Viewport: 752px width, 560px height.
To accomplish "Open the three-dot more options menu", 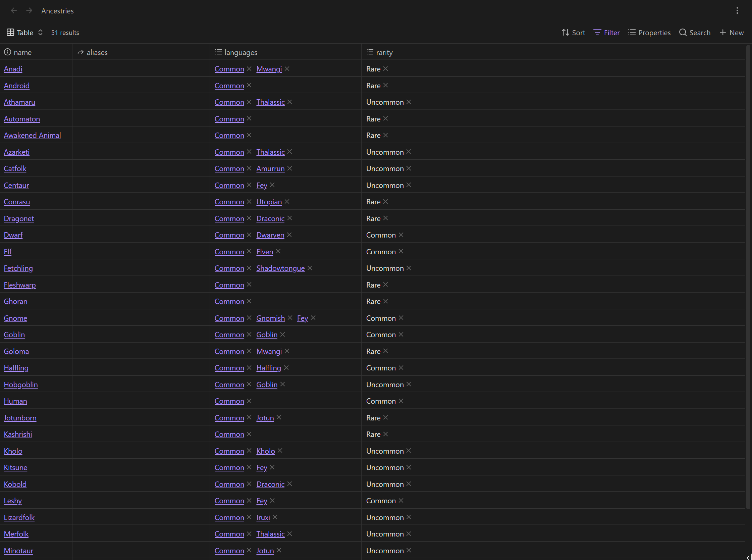I will (737, 11).
